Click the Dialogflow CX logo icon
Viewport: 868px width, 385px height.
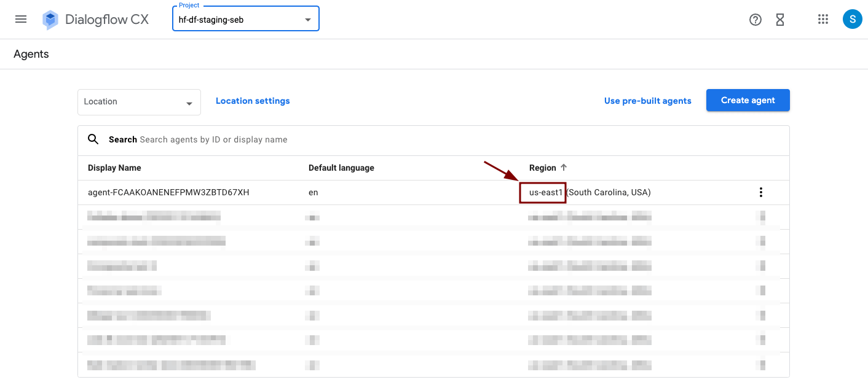coord(50,20)
